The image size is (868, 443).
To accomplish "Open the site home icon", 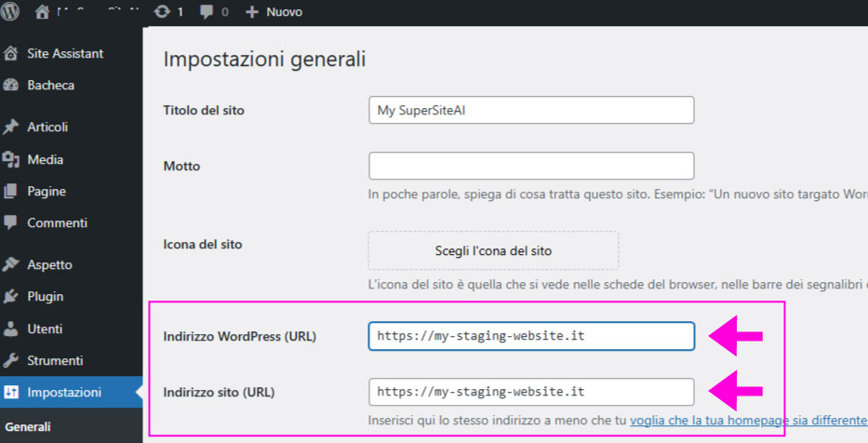I will point(42,13).
